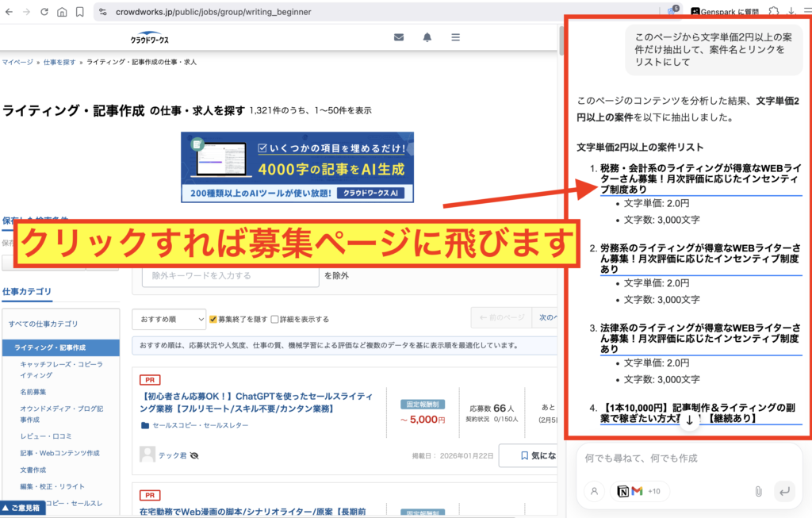Open the CrowdWorks hamburger menu

pyautogui.click(x=455, y=37)
